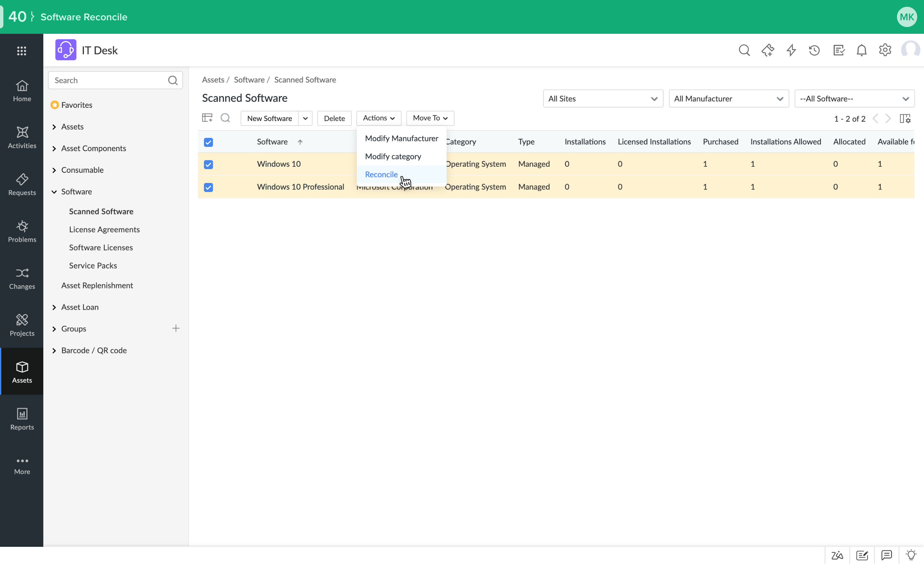
Task: Open Projects module
Action: (22, 325)
